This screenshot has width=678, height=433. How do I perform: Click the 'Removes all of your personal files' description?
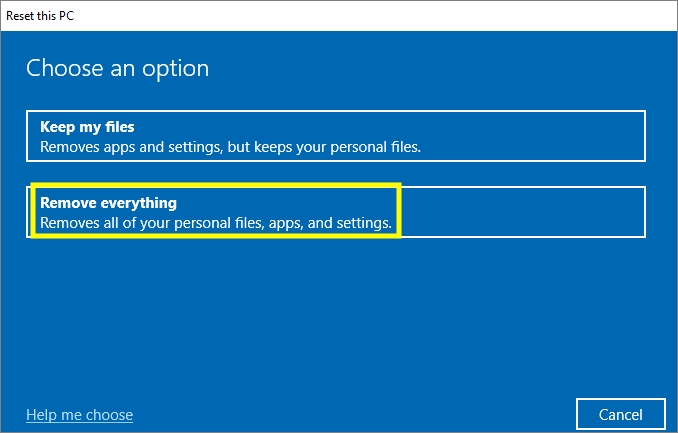pos(215,222)
